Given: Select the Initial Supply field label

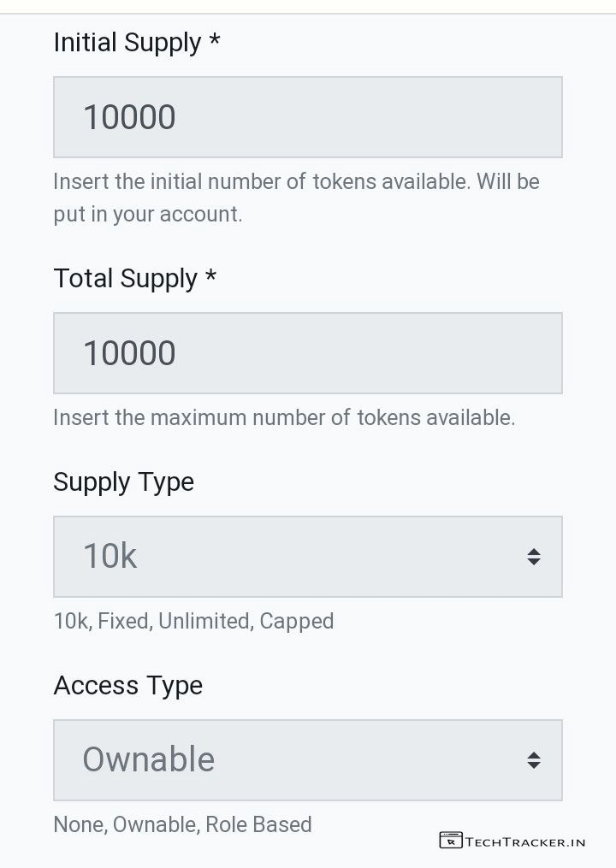Looking at the screenshot, I should (x=127, y=43).
